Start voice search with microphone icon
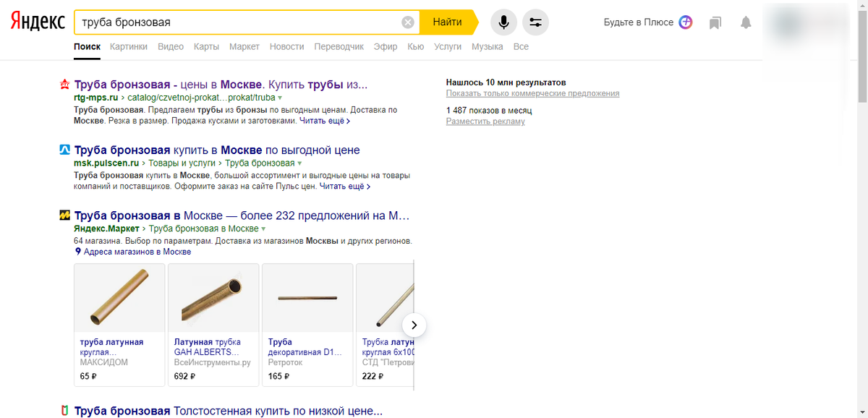The image size is (868, 418). tap(504, 22)
